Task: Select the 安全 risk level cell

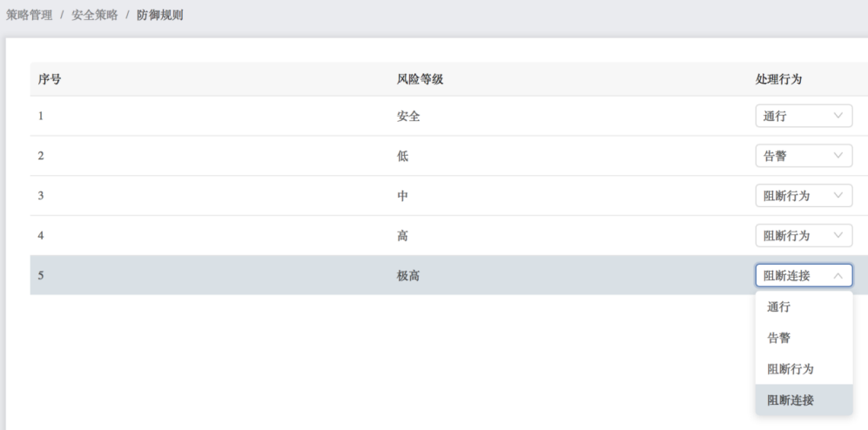Action: [408, 117]
